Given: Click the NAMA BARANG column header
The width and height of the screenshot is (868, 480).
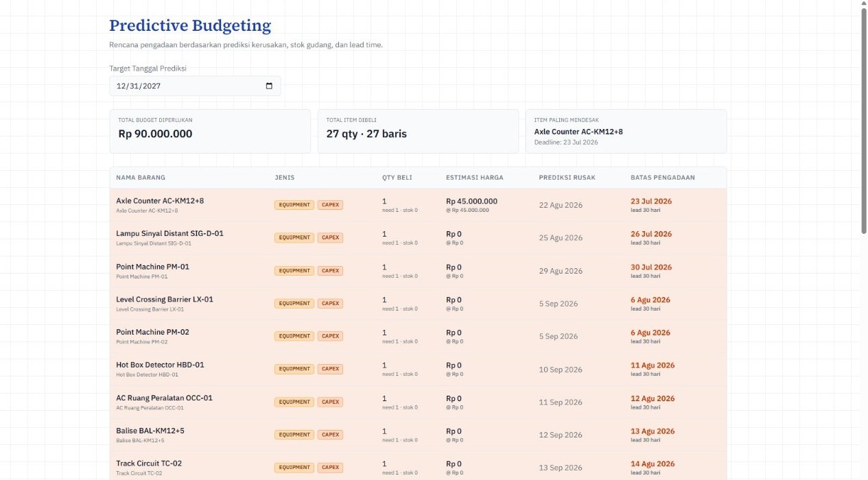Looking at the screenshot, I should (141, 178).
